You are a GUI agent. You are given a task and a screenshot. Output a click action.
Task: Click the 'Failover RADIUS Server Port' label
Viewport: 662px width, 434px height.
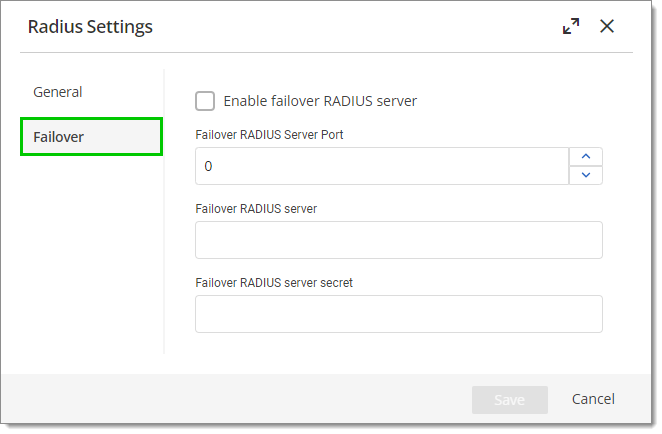pyautogui.click(x=269, y=135)
